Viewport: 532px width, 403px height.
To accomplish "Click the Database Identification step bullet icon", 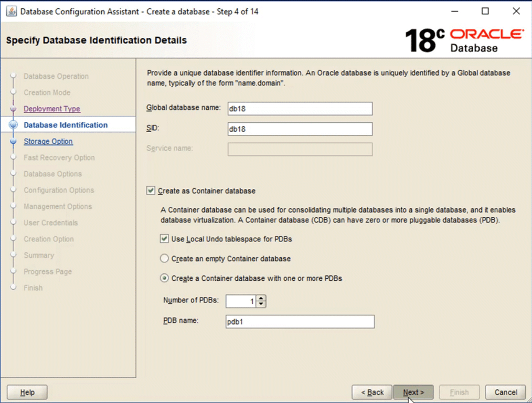I will (x=13, y=125).
